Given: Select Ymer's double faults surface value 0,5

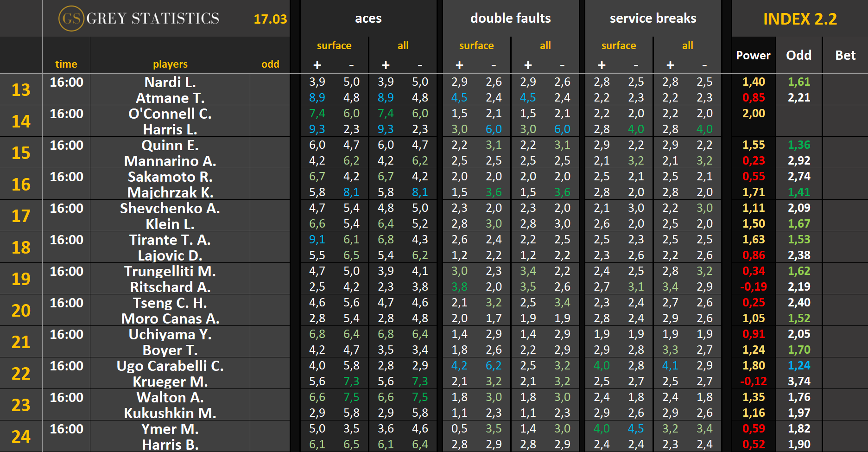Looking at the screenshot, I should point(459,429).
